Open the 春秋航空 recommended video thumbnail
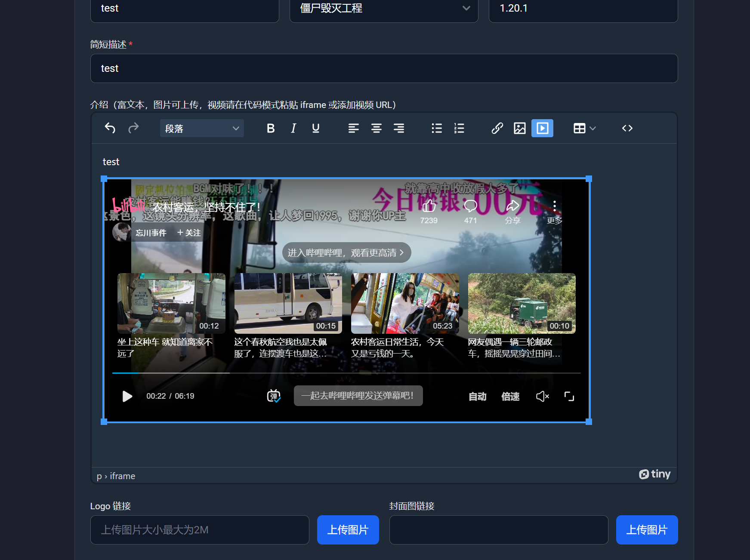Image resolution: width=750 pixels, height=560 pixels. tap(288, 303)
